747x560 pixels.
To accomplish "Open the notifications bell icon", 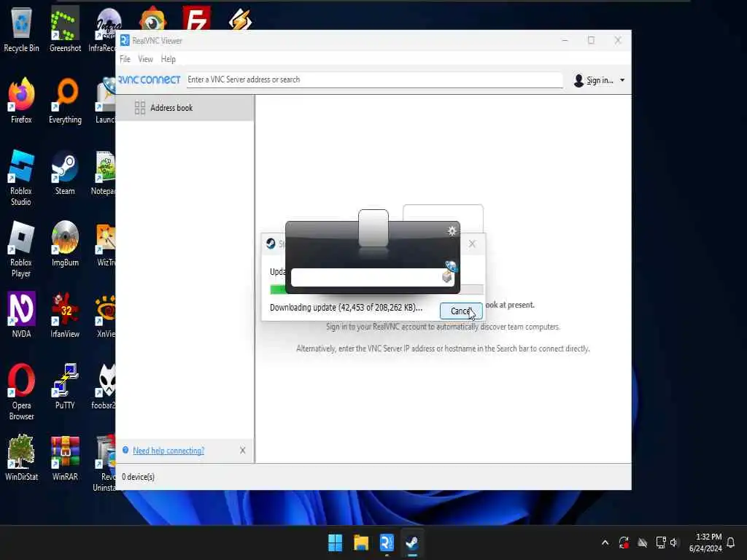I will tap(730, 542).
